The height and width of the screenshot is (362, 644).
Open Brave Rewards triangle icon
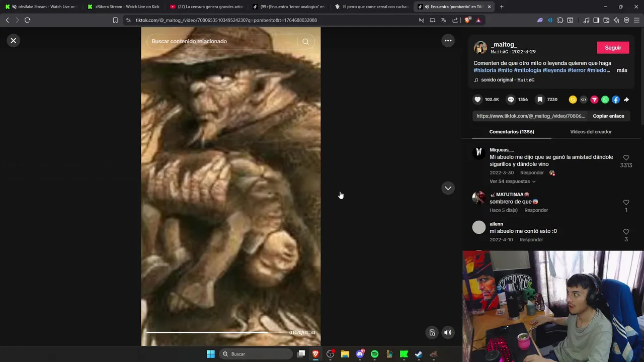[478, 20]
